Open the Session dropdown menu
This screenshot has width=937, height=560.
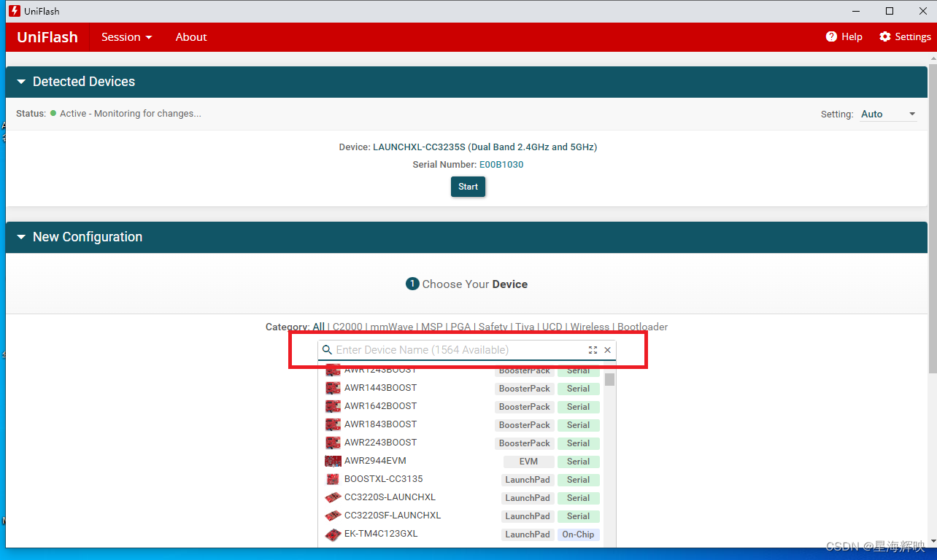[126, 37]
